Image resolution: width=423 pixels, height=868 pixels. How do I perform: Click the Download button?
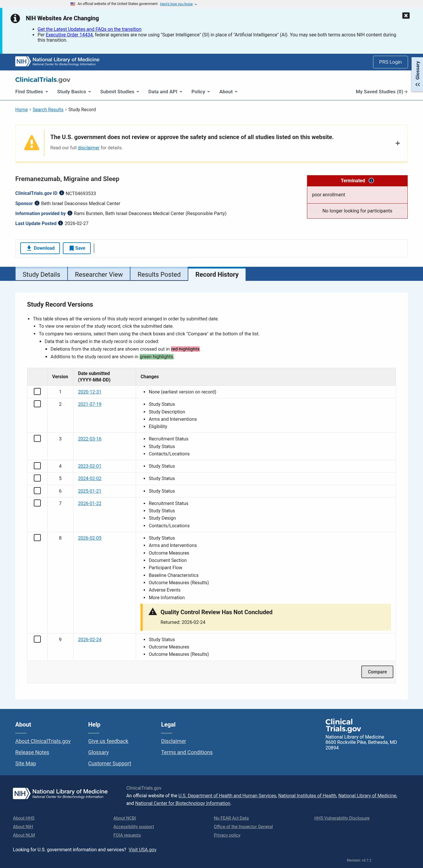pos(40,248)
